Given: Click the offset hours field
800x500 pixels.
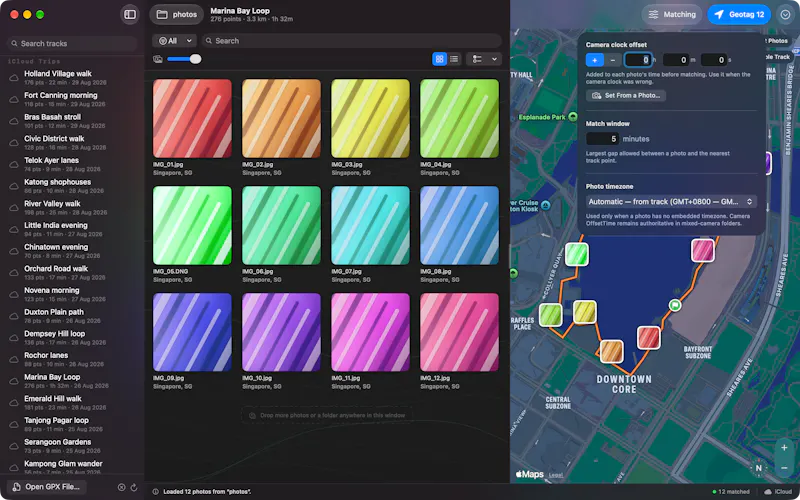Looking at the screenshot, I should click(638, 60).
